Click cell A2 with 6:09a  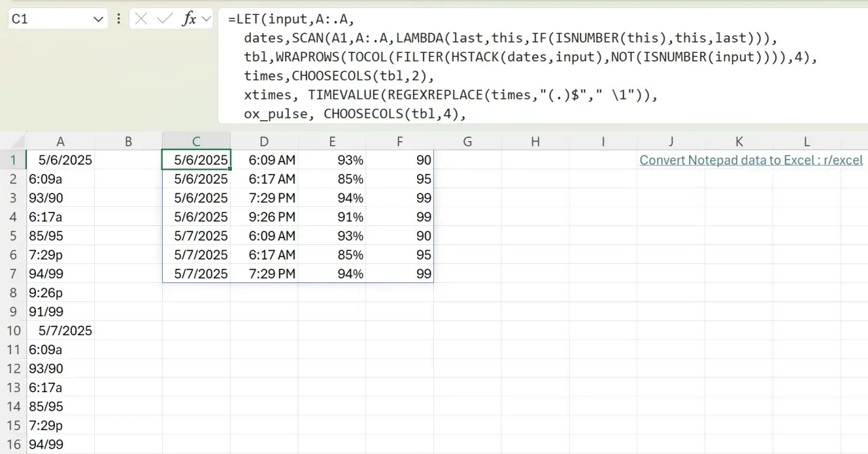pos(60,179)
